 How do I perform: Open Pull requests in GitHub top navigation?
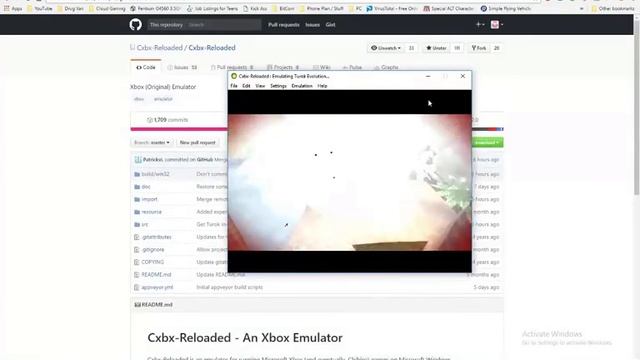284,25
